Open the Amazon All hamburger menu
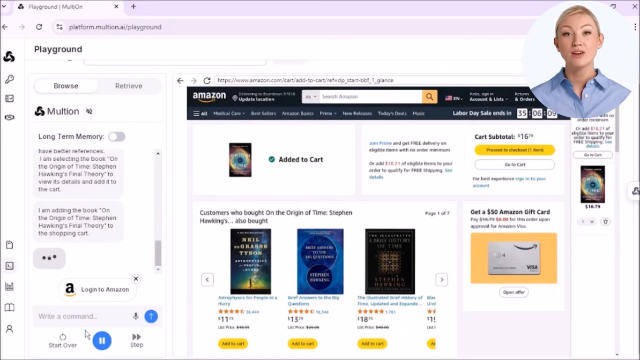Viewport: 640px width, 360px height. (200, 113)
